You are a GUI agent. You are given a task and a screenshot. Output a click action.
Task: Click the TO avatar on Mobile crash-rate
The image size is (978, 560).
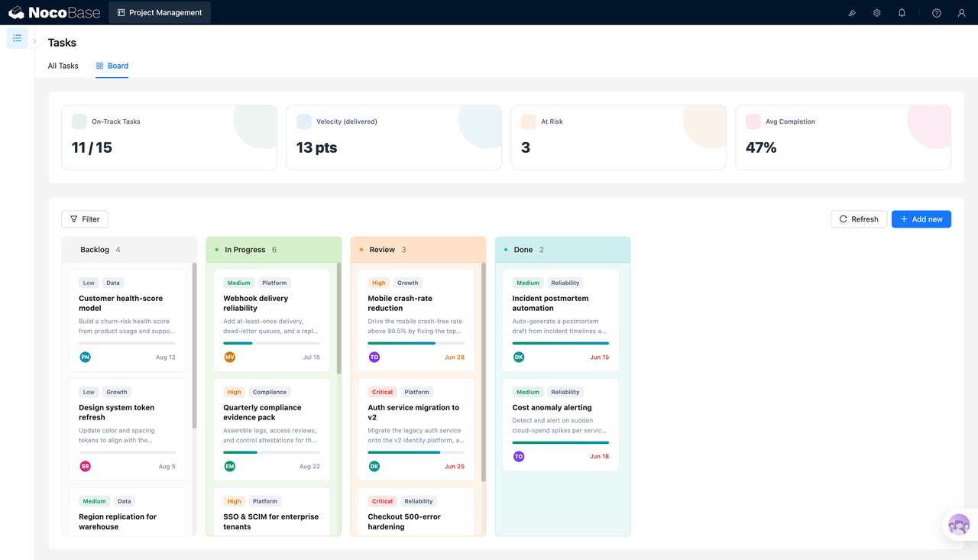point(374,357)
